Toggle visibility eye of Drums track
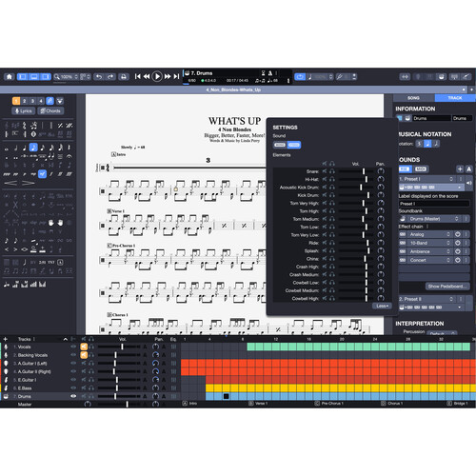Image resolution: width=476 pixels, height=476 pixels. click(x=73, y=396)
